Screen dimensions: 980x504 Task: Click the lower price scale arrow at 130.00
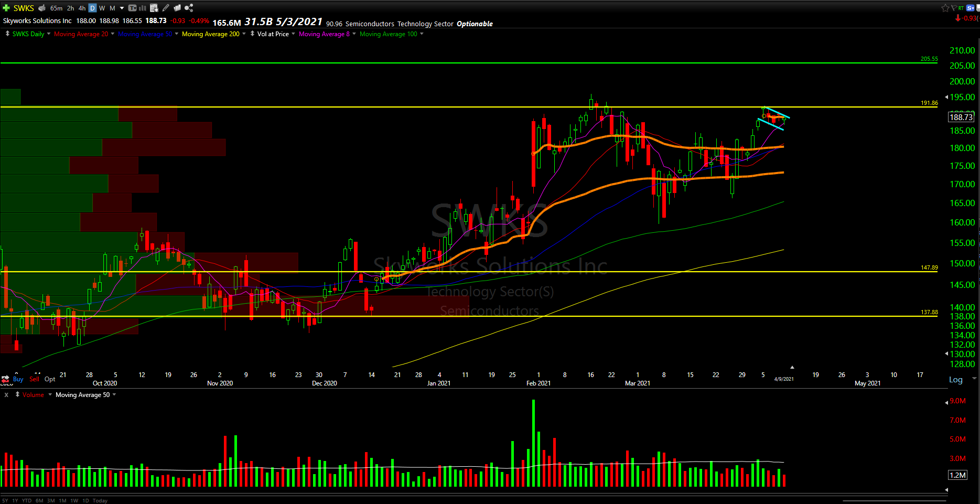click(946, 354)
